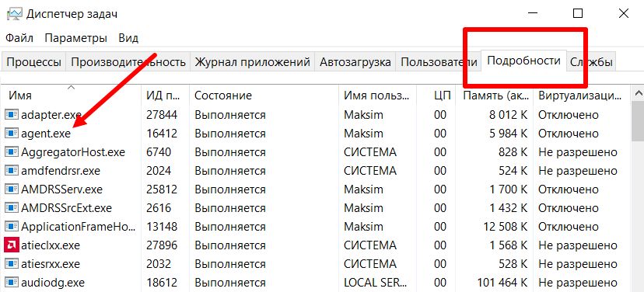644x292 pixels.
Task: Click the vertical scrollbar thumb
Action: [639, 121]
